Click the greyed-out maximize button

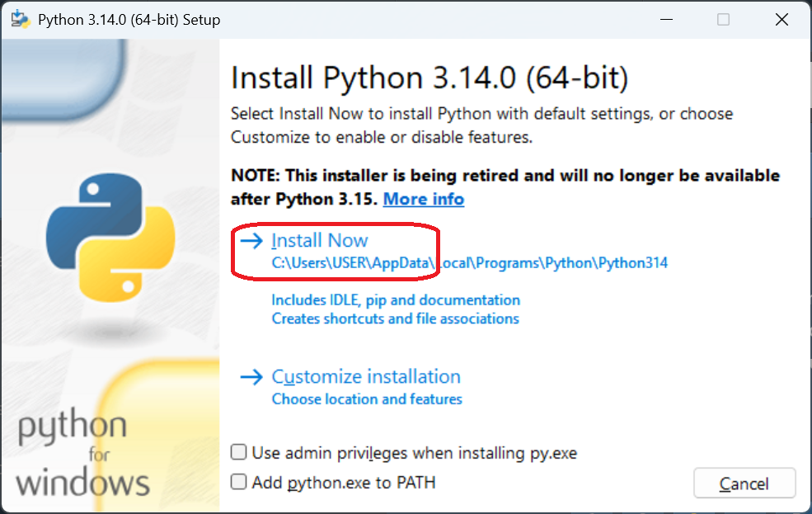[723, 19]
